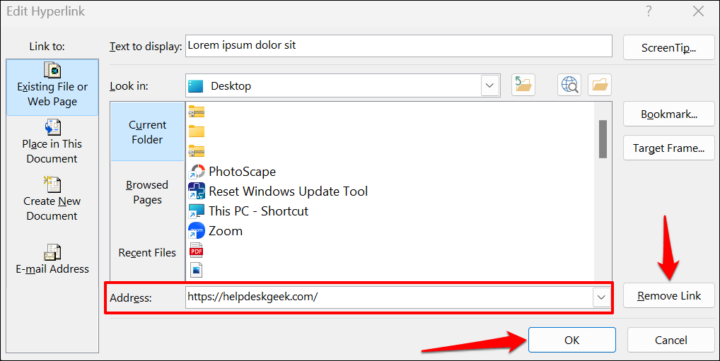This screenshot has width=720, height=361.
Task: Select the Zoom entry name
Action: (x=225, y=231)
